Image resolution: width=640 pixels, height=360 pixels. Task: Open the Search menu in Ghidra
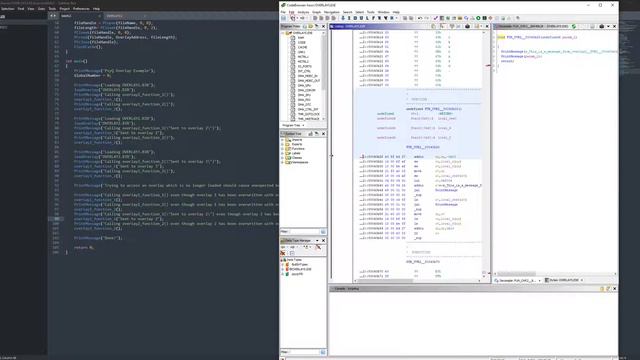(347, 12)
